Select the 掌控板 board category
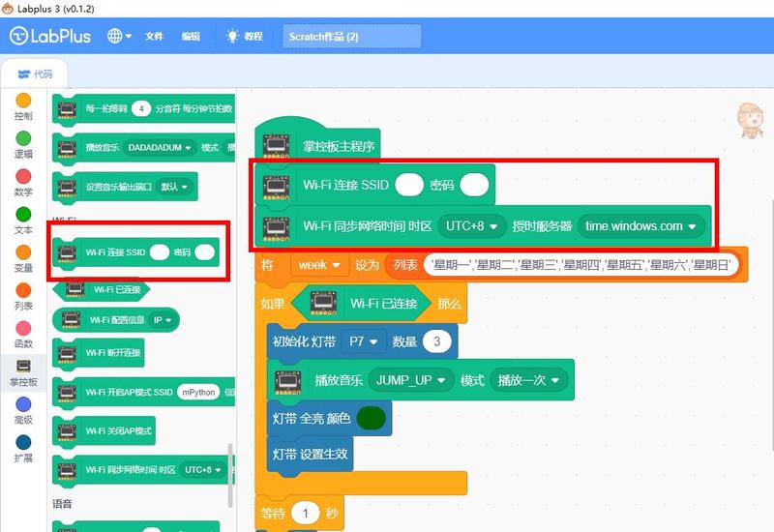The width and height of the screenshot is (774, 532). pyautogui.click(x=23, y=367)
